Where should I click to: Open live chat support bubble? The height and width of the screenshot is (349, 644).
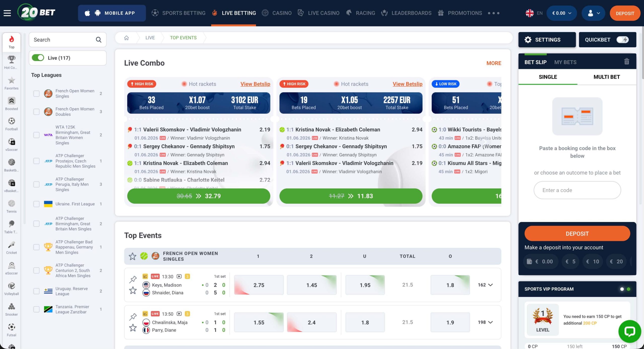pos(630,331)
